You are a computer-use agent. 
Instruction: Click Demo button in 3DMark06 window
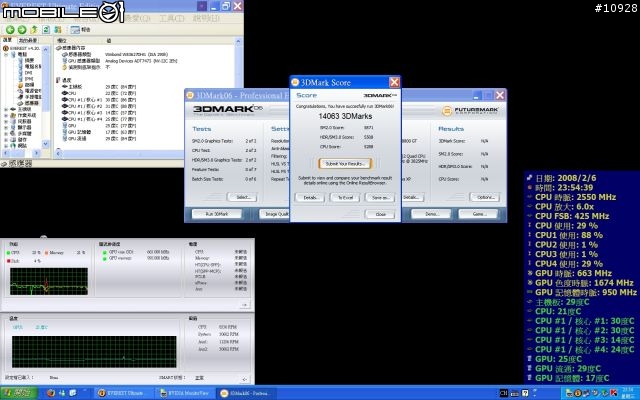pos(431,214)
